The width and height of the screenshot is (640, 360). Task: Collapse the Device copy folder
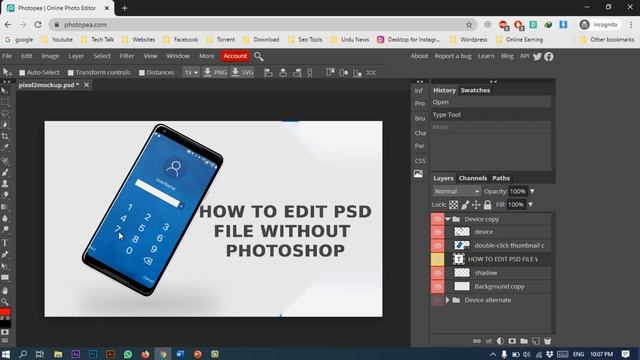[x=448, y=219]
